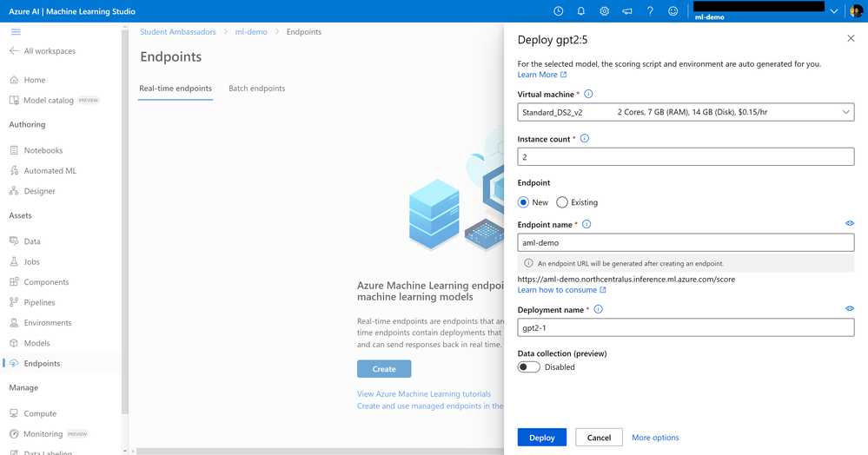
Task: Click the Create button on the Endpoints page
Action: click(384, 369)
